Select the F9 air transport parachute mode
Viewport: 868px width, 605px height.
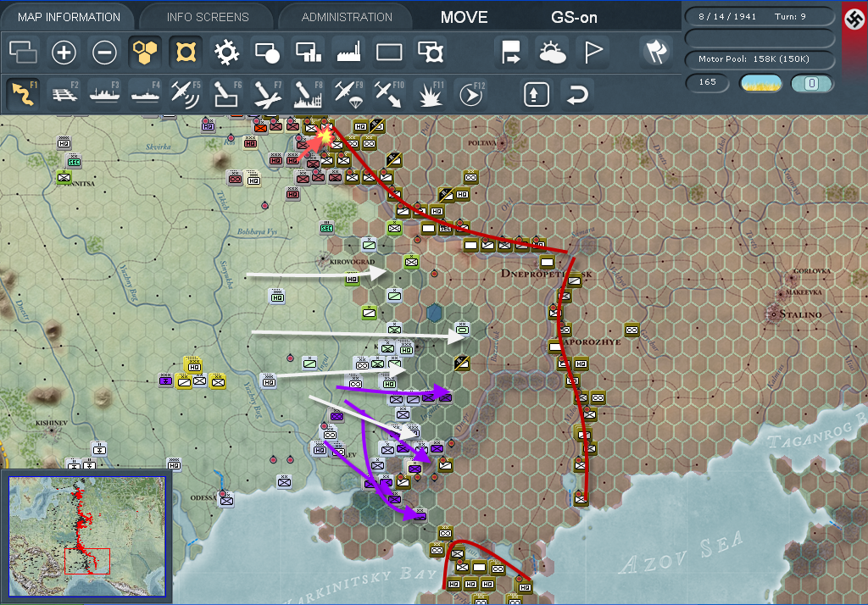348,93
